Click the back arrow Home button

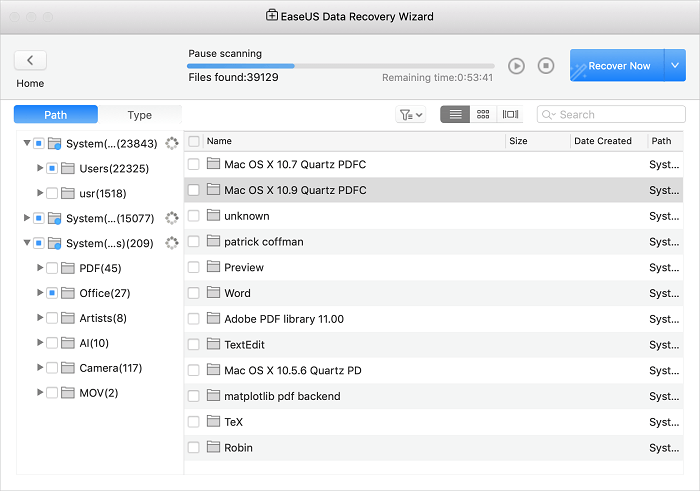[x=30, y=60]
